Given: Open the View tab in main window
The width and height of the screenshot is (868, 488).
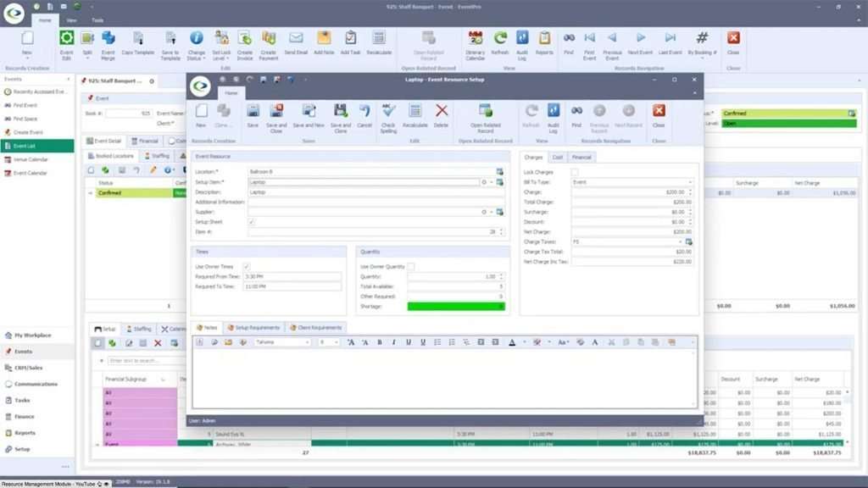Looking at the screenshot, I should [x=71, y=20].
